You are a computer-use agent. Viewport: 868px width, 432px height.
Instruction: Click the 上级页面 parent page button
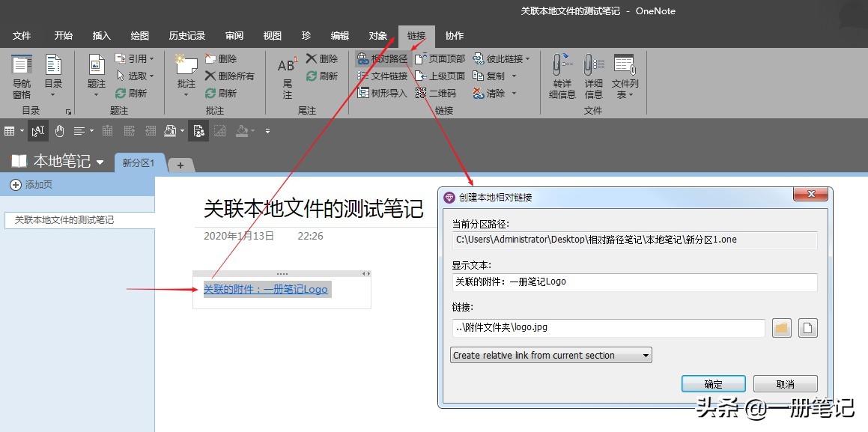pyautogui.click(x=440, y=76)
